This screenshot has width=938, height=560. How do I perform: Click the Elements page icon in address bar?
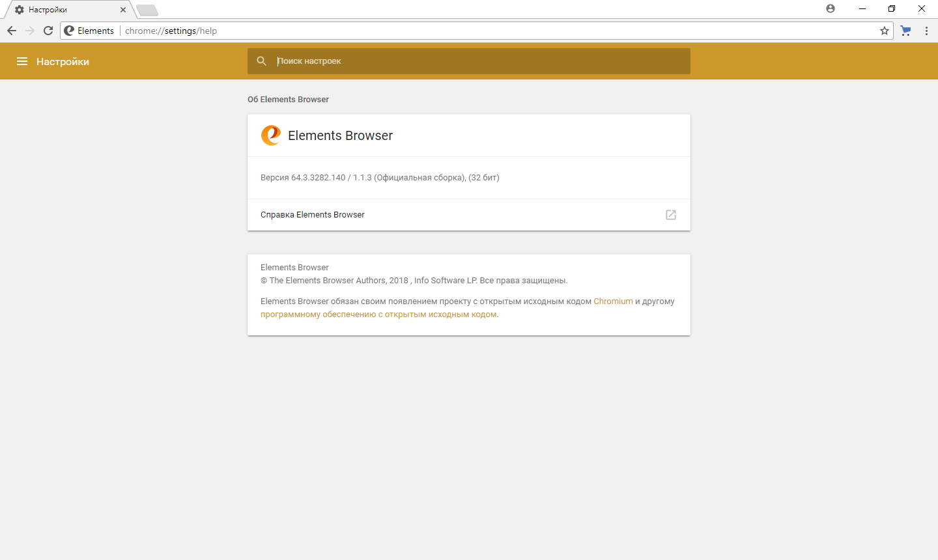pyautogui.click(x=68, y=30)
